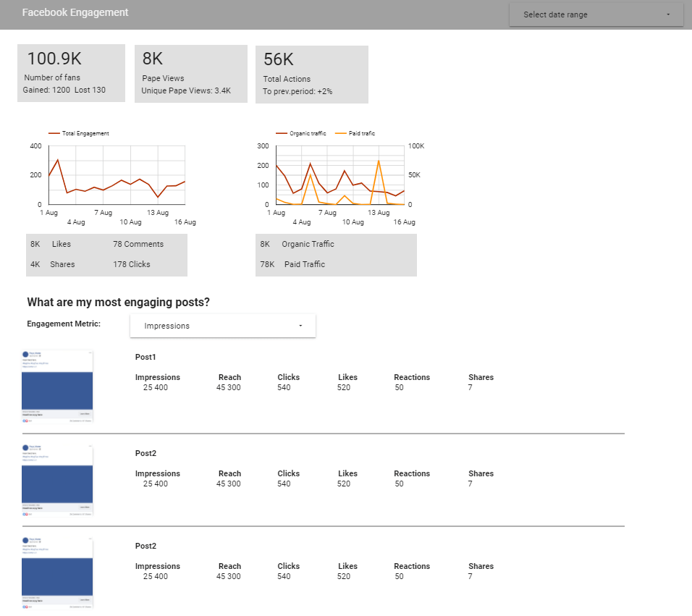The image size is (692, 616).
Task: Click the Organic traffic chart peak
Action: [310, 163]
